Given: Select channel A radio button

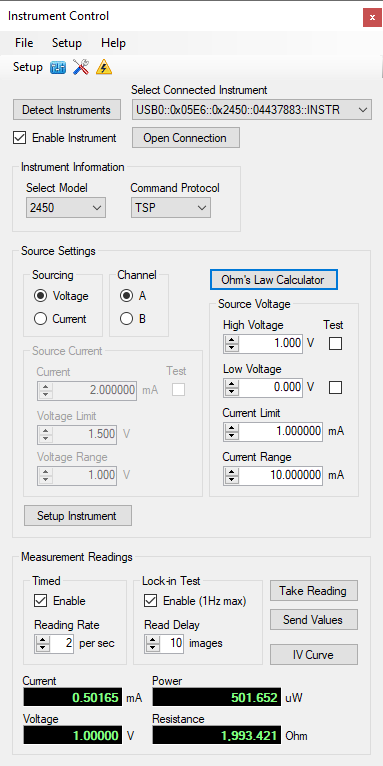Looking at the screenshot, I should pyautogui.click(x=126, y=296).
